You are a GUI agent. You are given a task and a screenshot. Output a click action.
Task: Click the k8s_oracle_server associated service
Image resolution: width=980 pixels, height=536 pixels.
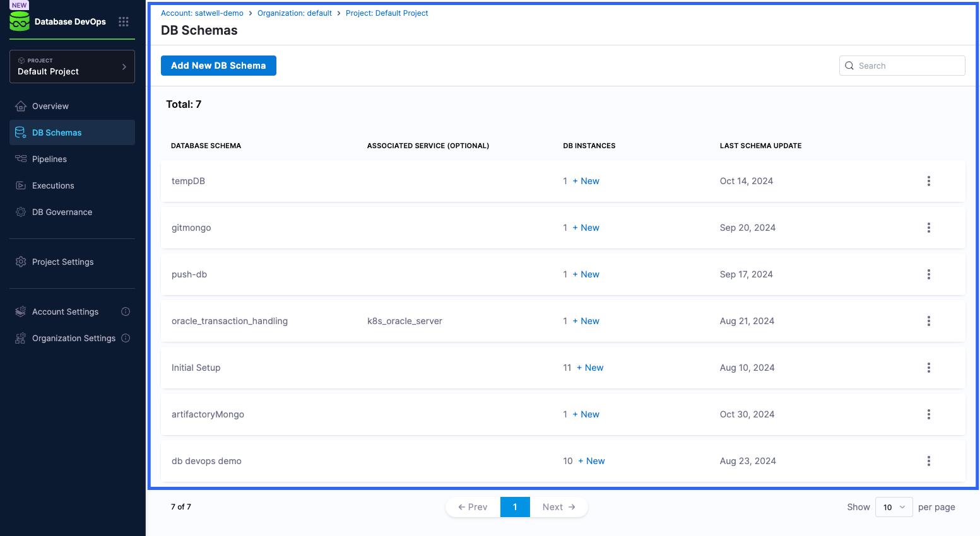pos(404,321)
